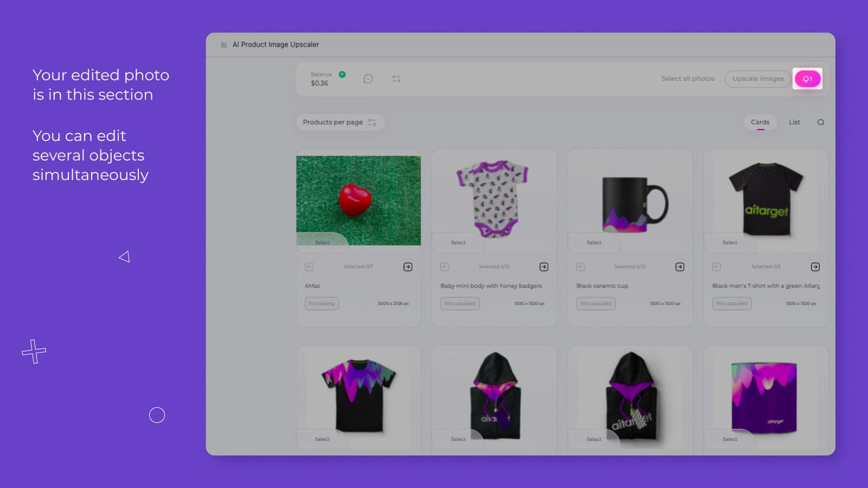Click previous image arrow on Baby mini body card
Viewport: 868px width, 488px height.
point(445,267)
